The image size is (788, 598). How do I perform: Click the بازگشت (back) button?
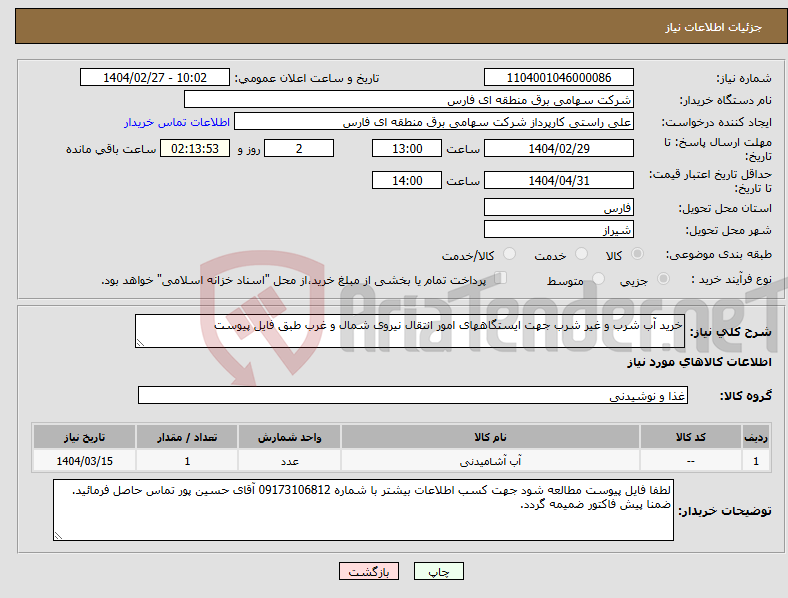tap(369, 571)
